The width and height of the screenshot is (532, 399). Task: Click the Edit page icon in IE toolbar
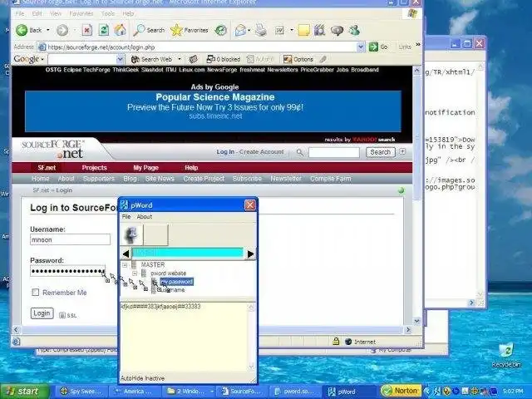(x=279, y=30)
